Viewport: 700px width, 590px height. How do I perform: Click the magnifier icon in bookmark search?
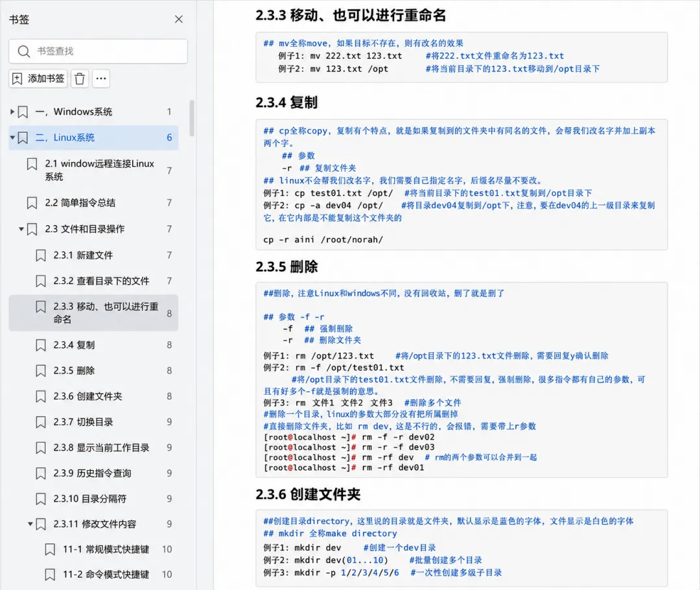click(24, 51)
